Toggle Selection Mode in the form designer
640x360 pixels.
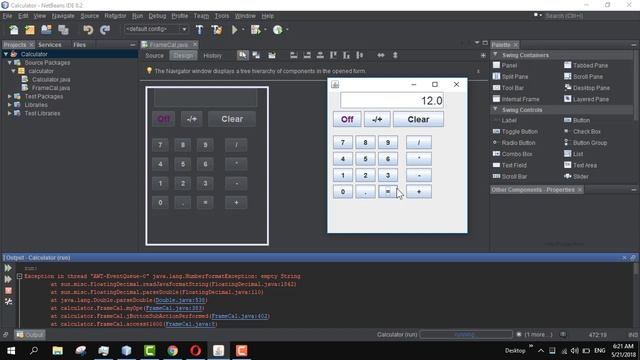coord(242,55)
